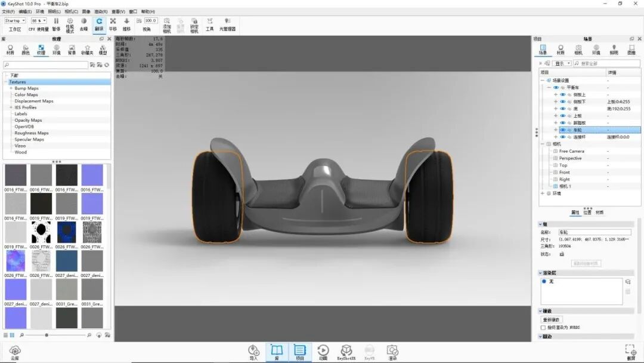Open the scene tree 显示 dropdown

click(562, 63)
